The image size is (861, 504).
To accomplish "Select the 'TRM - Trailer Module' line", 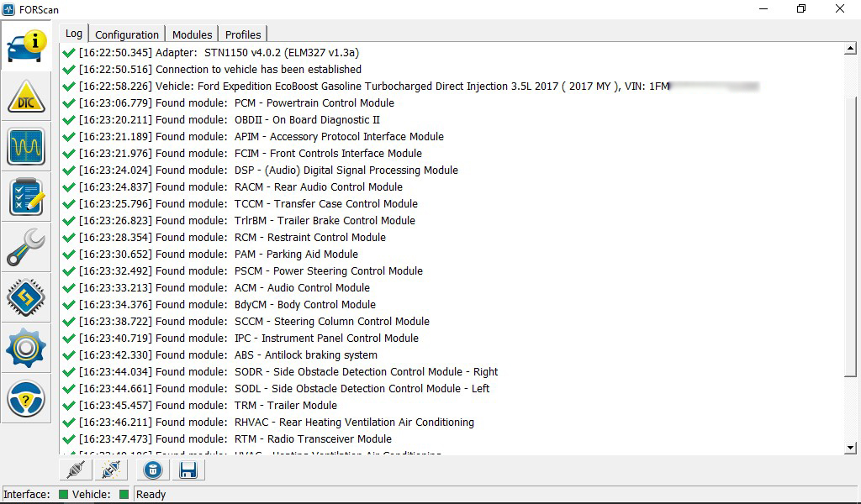I will 200,406.
